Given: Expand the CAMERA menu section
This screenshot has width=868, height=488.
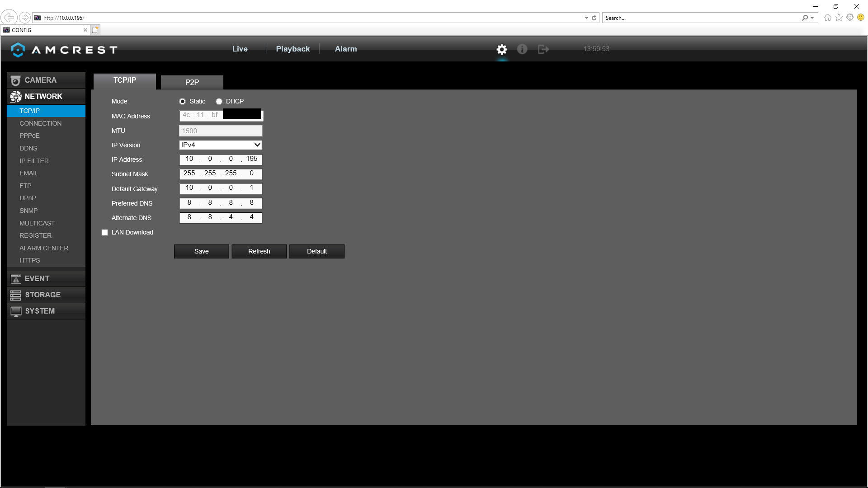Looking at the screenshot, I should click(46, 80).
